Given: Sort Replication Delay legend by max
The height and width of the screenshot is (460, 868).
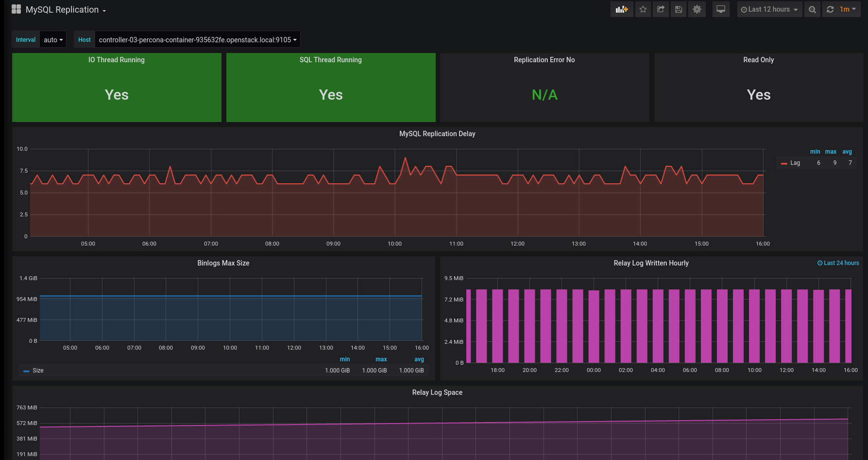Looking at the screenshot, I should point(831,152).
